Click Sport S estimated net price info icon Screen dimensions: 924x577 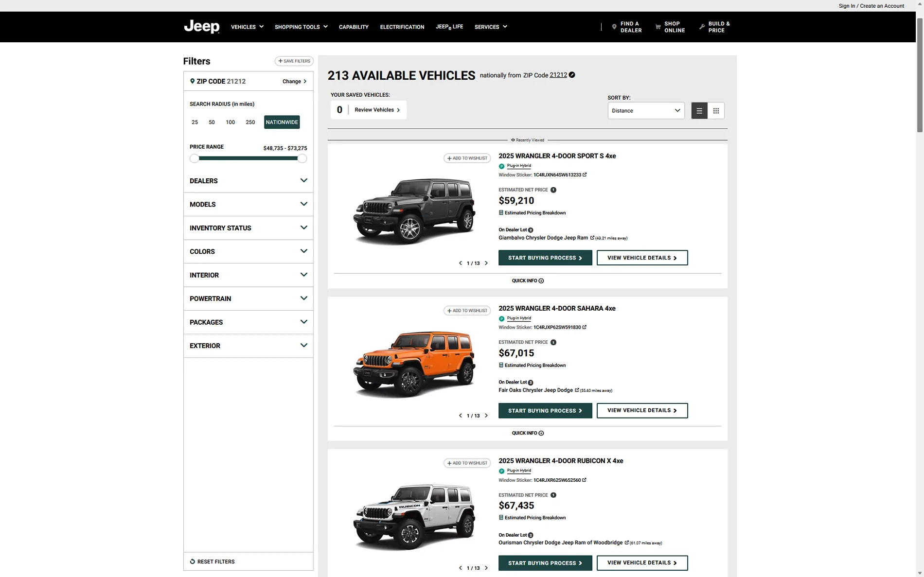point(553,190)
